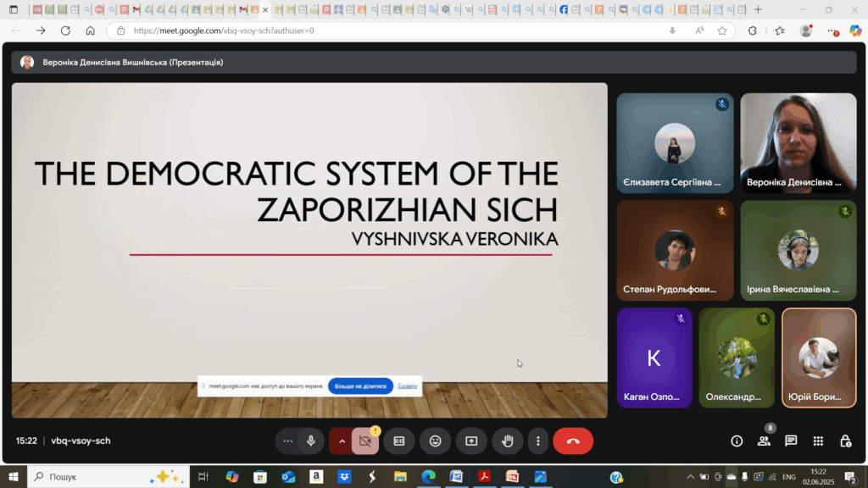Open Windows Start menu
Screen dimensions: 868x488
pos(14,476)
